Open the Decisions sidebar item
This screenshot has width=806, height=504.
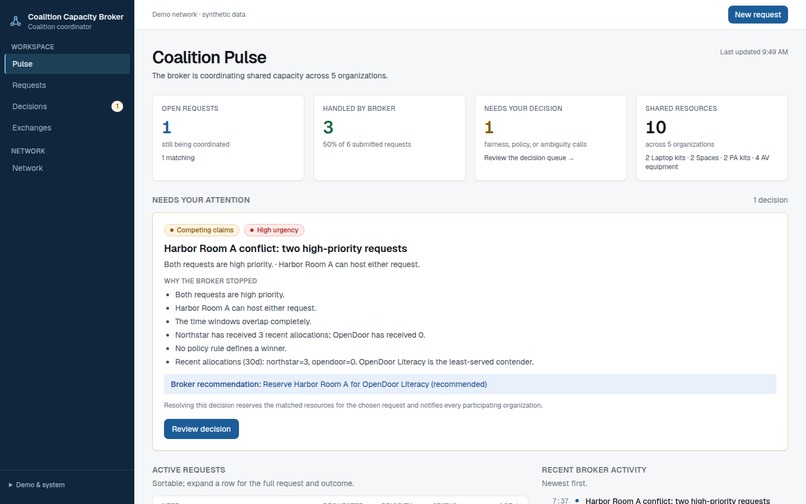[x=67, y=106]
